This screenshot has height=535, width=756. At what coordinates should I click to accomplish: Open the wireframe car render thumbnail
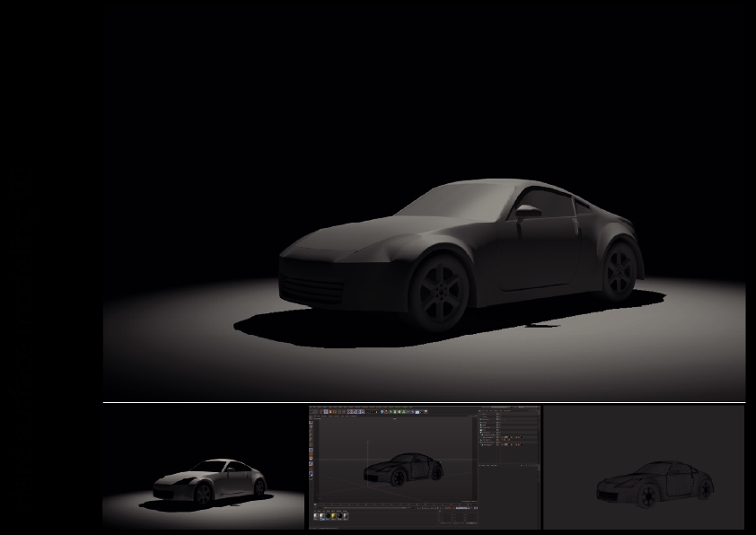644,467
